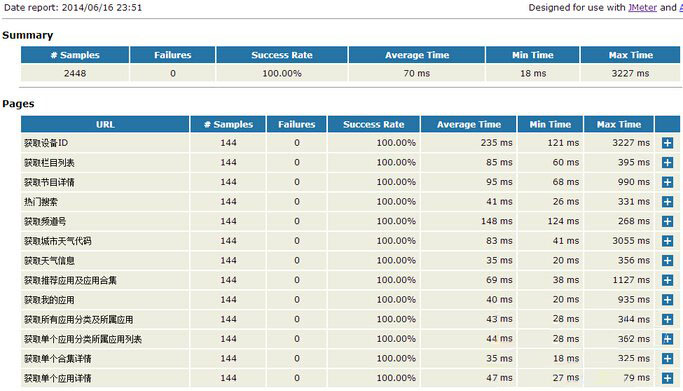This screenshot has height=391, width=683.
Task: Click the Pages table Max Time header
Action: coord(619,124)
